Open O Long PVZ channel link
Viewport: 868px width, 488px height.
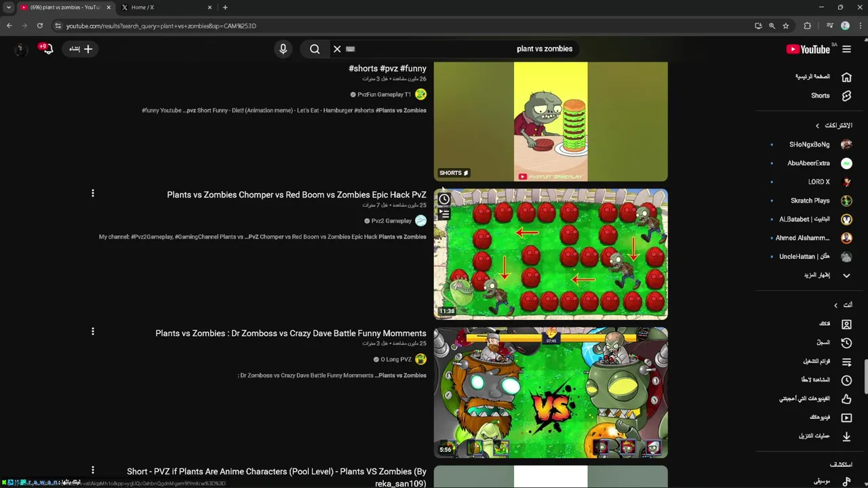click(x=396, y=359)
